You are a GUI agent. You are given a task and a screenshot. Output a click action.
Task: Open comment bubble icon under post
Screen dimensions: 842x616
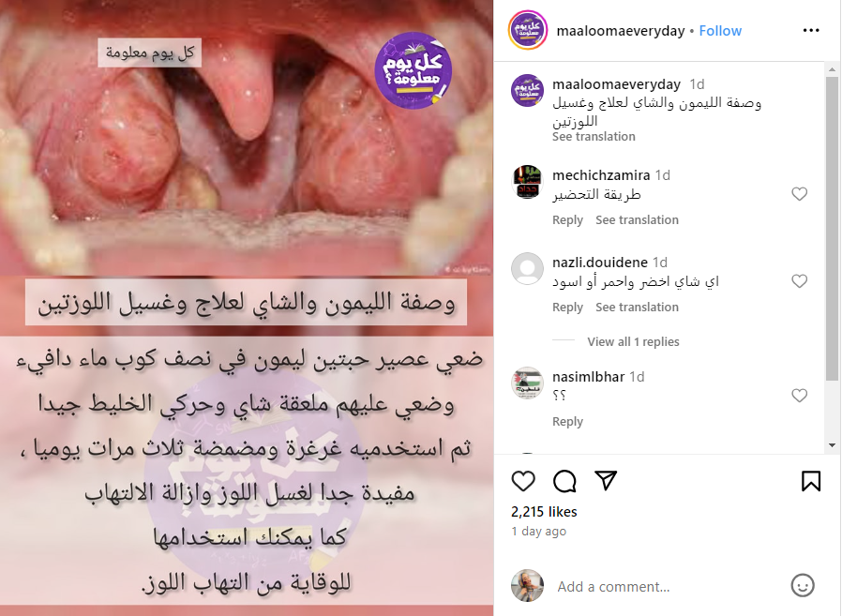564,481
